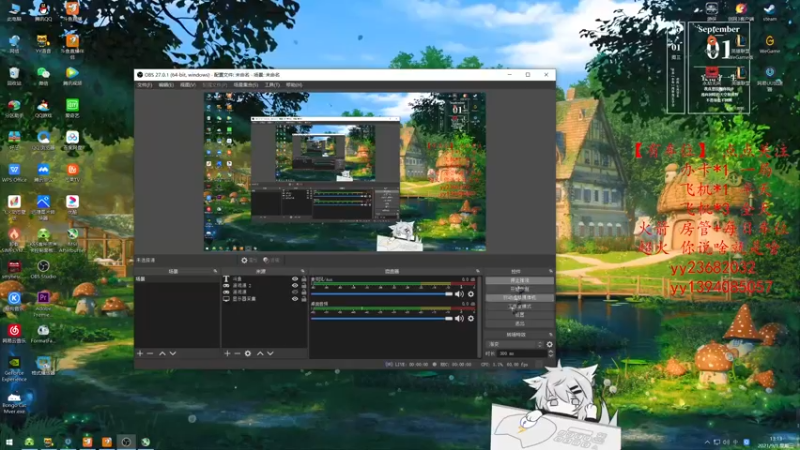Screen dimensions: 800x450
Task: Click the transition duration input field
Action: (521, 353)
